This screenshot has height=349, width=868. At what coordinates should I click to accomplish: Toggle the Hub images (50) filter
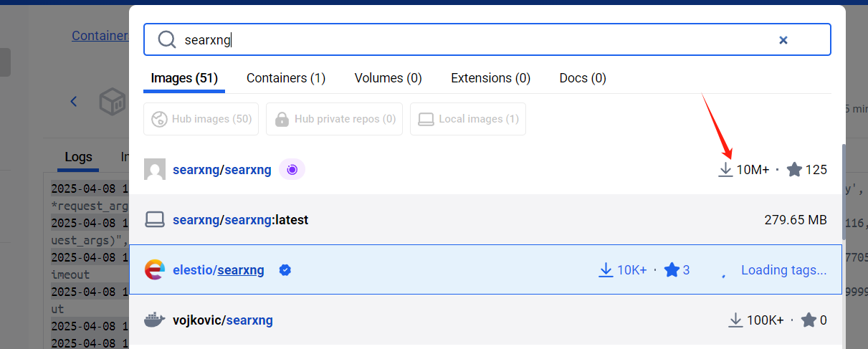pos(201,119)
